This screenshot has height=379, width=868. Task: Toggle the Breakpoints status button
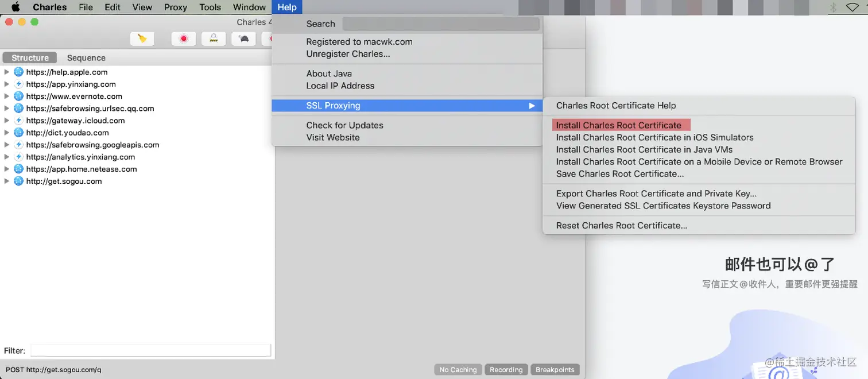[x=555, y=370]
